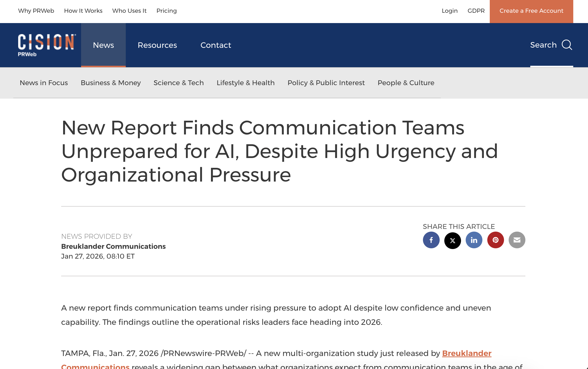The height and width of the screenshot is (369, 588).
Task: Open the Login page
Action: (449, 11)
